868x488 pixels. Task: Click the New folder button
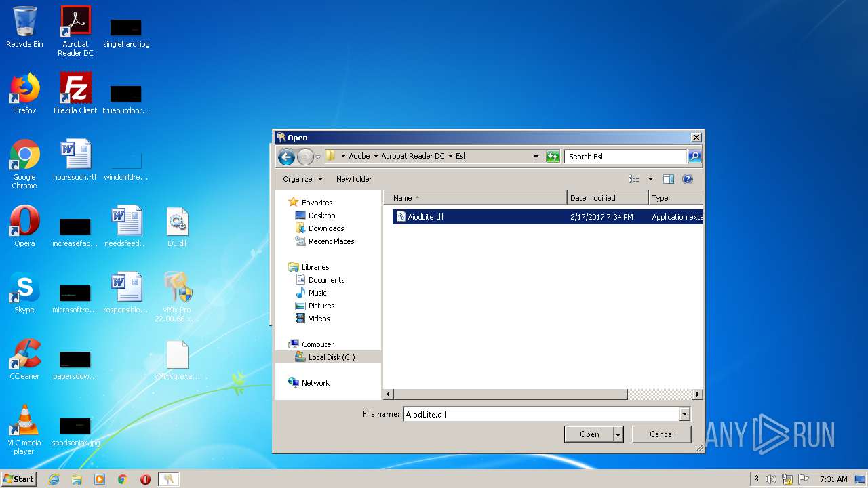[x=354, y=179]
